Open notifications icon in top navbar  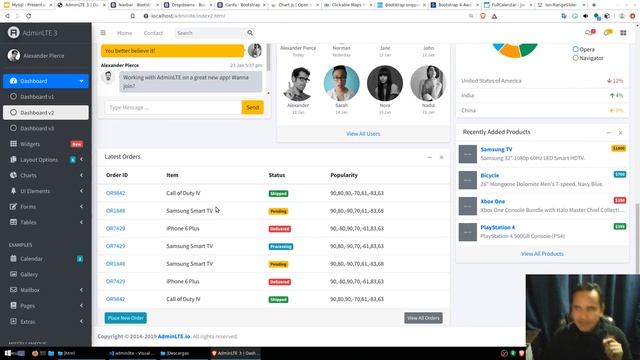pos(608,32)
